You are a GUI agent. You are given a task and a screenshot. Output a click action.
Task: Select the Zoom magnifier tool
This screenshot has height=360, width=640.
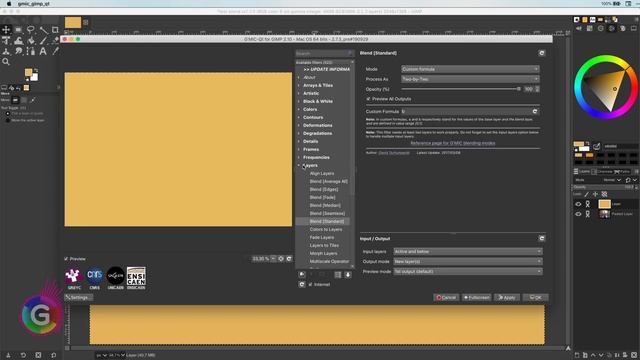(x=6, y=62)
